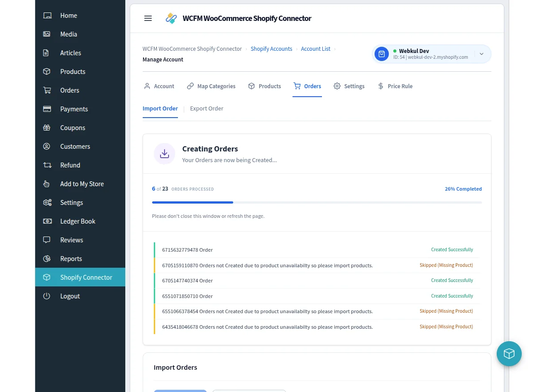The width and height of the screenshot is (544, 392).
Task: Click the Webkul Dev account name
Action: 414,51
